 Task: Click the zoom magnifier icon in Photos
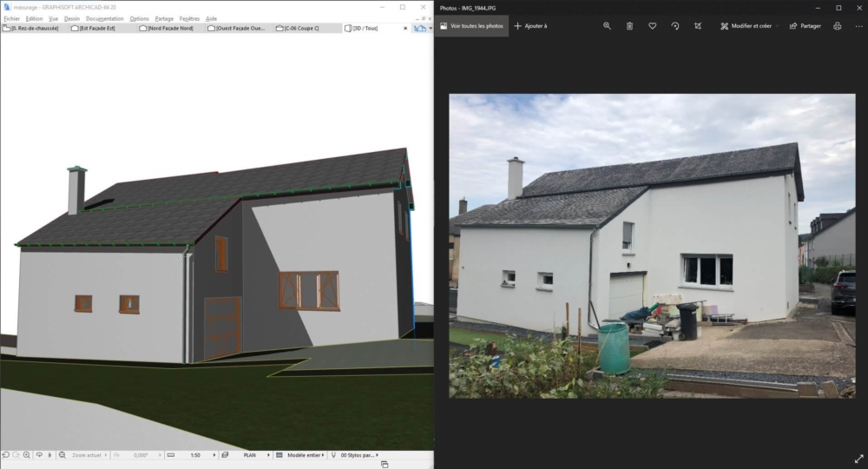(x=608, y=26)
